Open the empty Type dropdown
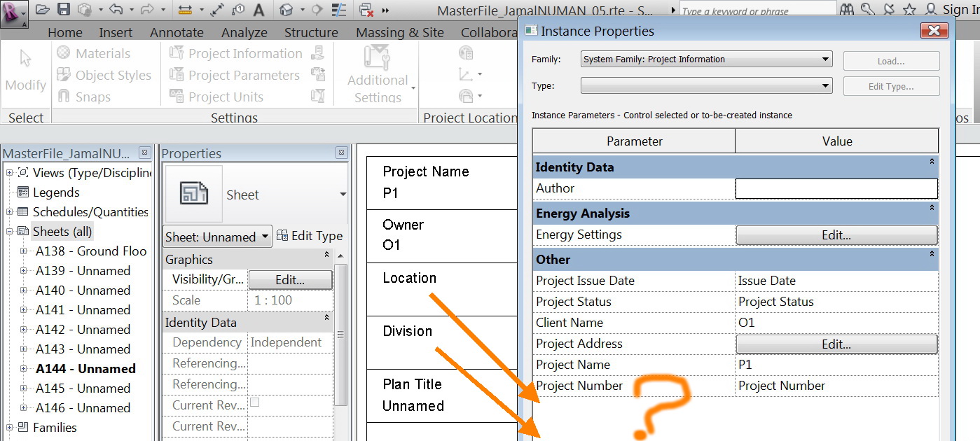Image resolution: width=980 pixels, height=441 pixels. point(705,85)
